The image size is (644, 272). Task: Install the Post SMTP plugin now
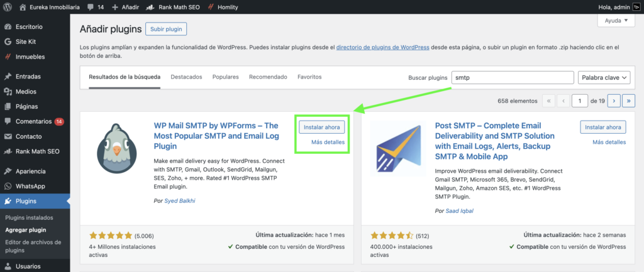pos(603,127)
